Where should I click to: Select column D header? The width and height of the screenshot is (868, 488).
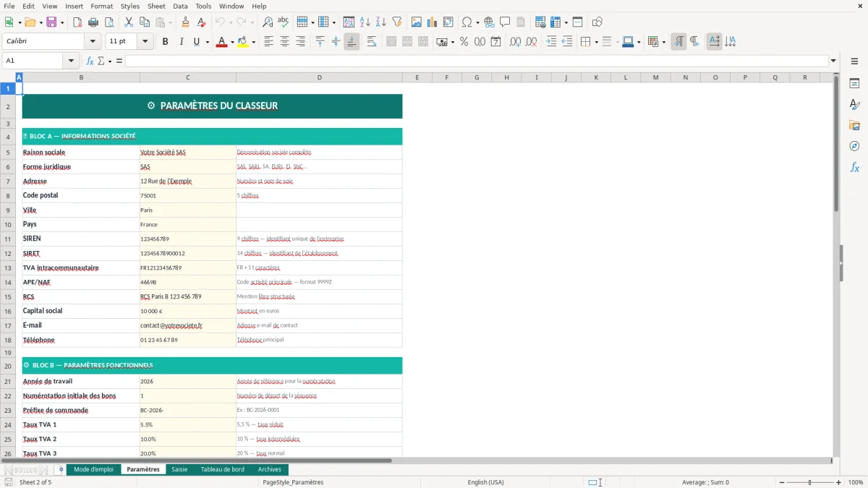(319, 77)
